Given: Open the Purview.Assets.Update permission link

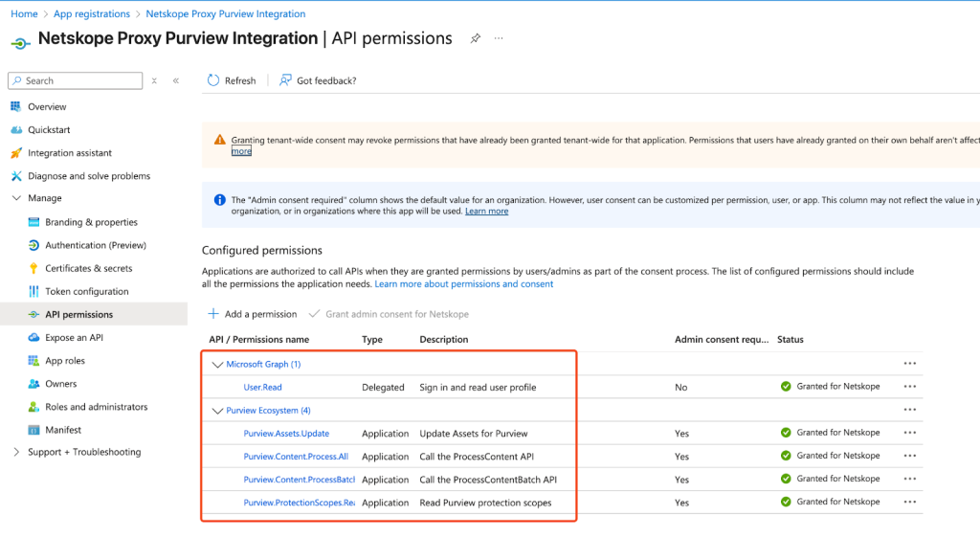Looking at the screenshot, I should coord(286,434).
